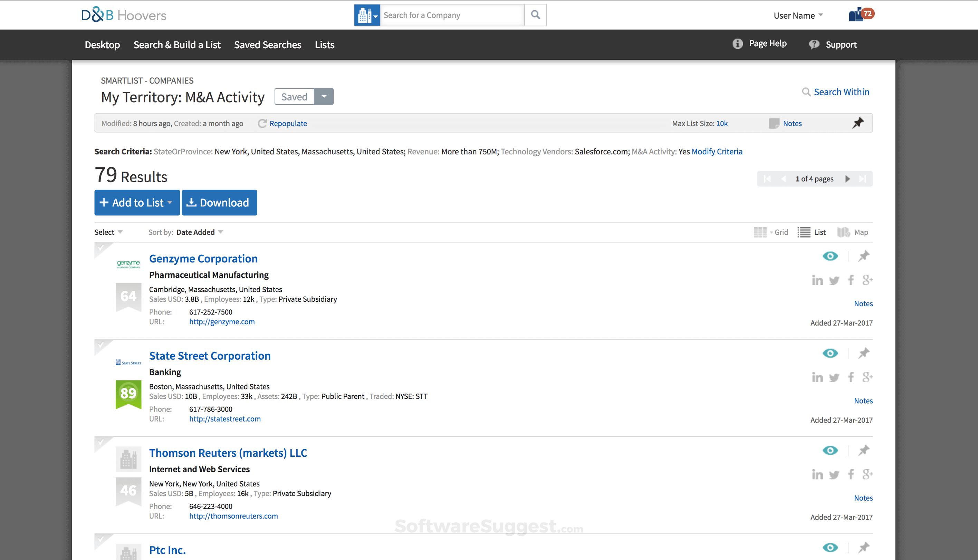
Task: Click the Page Help info icon
Action: pyautogui.click(x=737, y=44)
